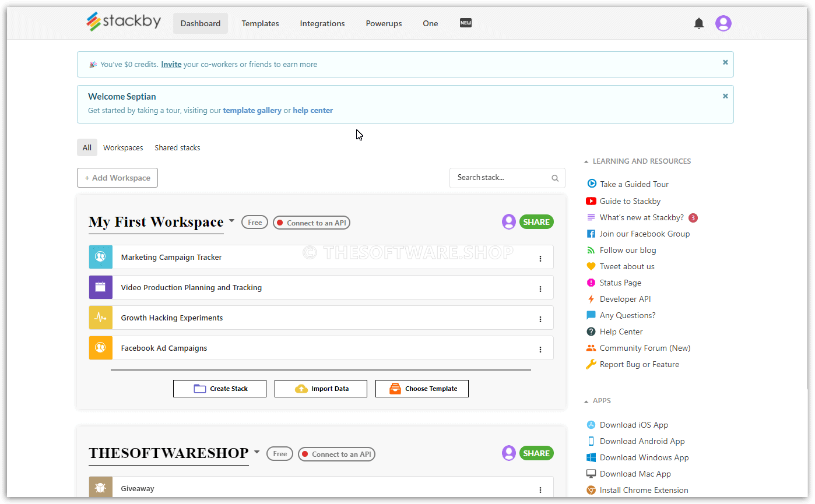The height and width of the screenshot is (504, 815).
Task: Collapse the Apps section
Action: pyautogui.click(x=586, y=401)
